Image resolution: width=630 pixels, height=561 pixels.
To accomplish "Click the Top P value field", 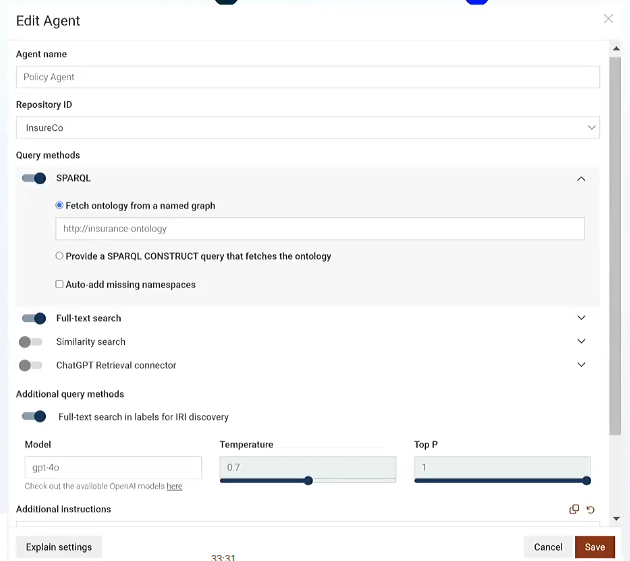I will point(502,467).
